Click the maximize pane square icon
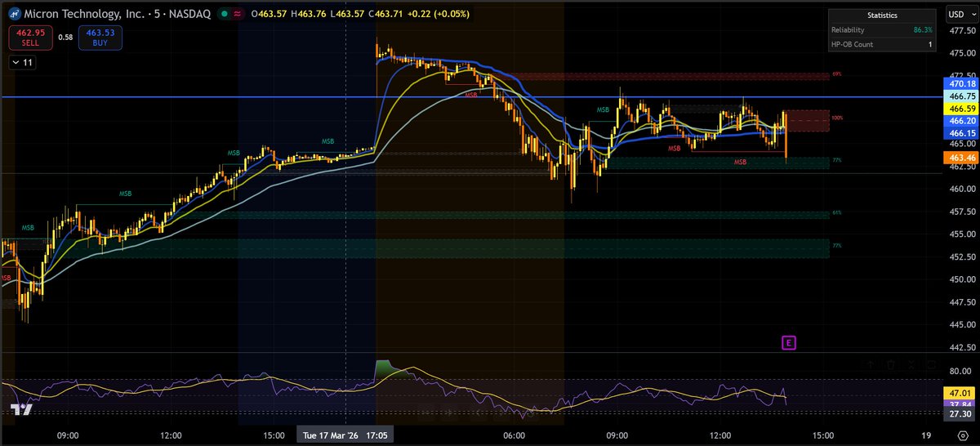This screenshot has width=980, height=446. [932, 365]
